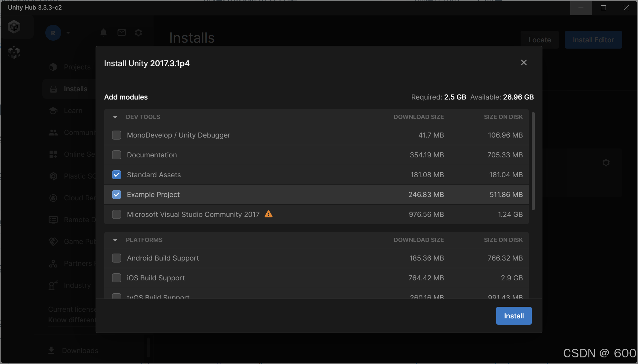Screen dimensions: 638x364
Task: Close the Install Unity dialog
Action: tap(524, 62)
